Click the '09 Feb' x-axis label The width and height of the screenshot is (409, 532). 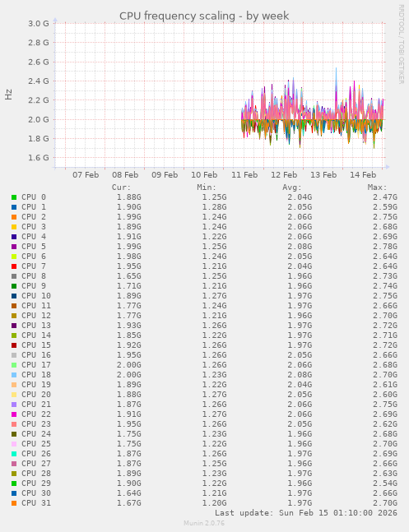tap(165, 175)
